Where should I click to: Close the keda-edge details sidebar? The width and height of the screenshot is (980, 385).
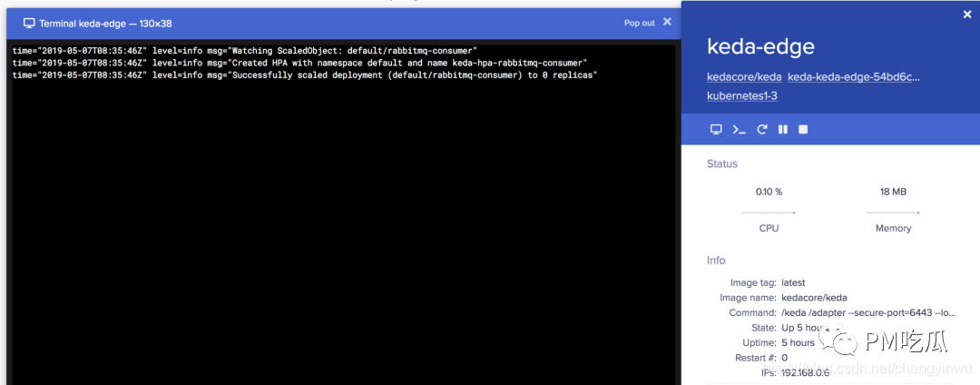tap(967, 15)
